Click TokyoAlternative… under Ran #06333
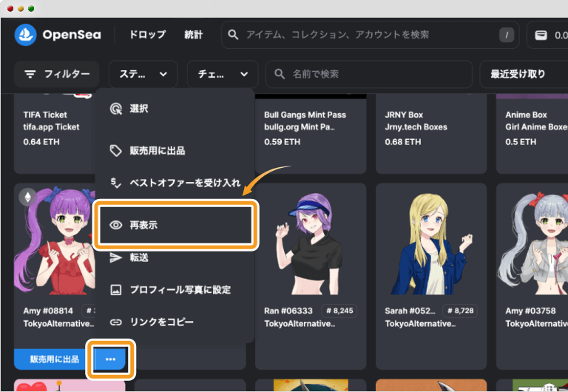This screenshot has height=392, width=568. coord(300,323)
